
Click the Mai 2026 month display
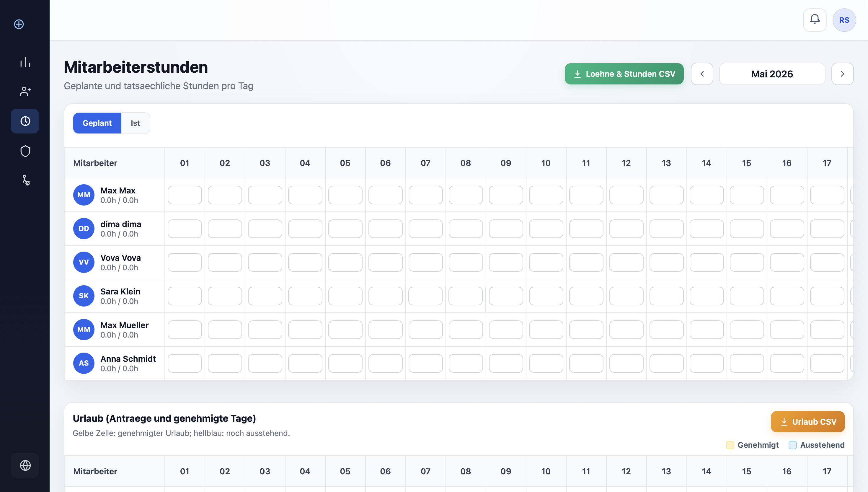[772, 74]
